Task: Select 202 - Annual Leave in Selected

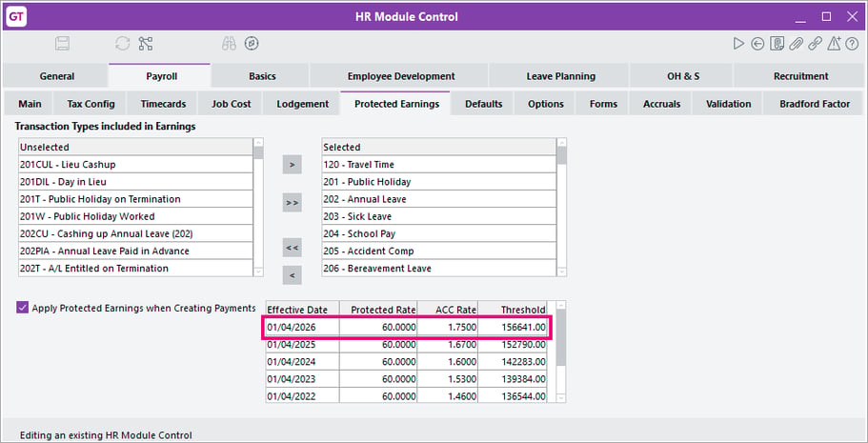Action: pyautogui.click(x=439, y=199)
